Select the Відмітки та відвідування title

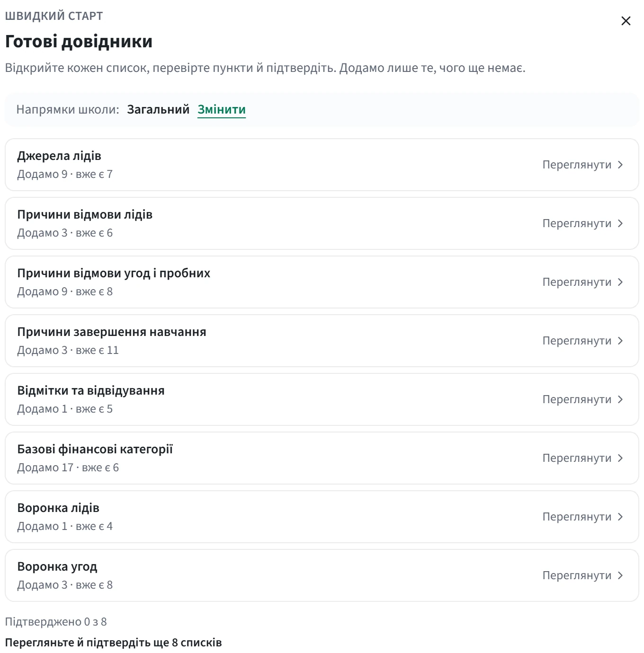(x=91, y=390)
